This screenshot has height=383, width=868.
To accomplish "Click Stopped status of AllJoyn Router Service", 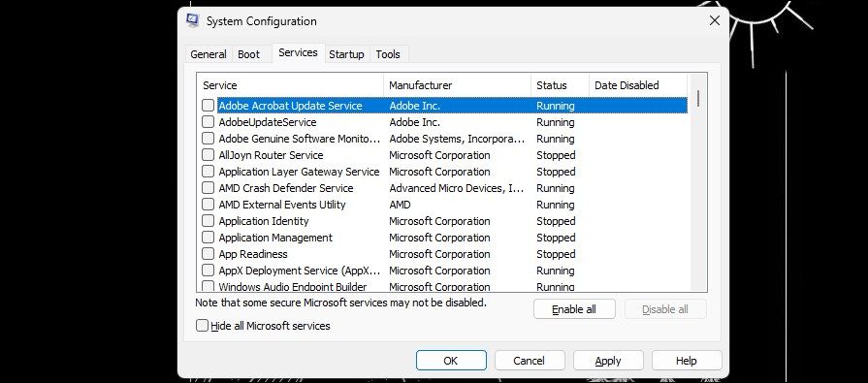I will [x=556, y=155].
